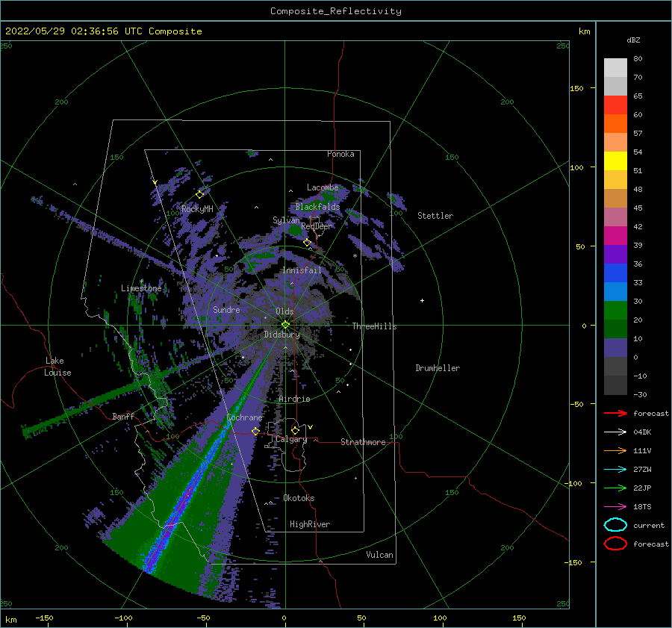Image resolution: width=672 pixels, height=628 pixels.
Task: Click the cyan 27ZW arrow icon
Action: pyautogui.click(x=615, y=470)
